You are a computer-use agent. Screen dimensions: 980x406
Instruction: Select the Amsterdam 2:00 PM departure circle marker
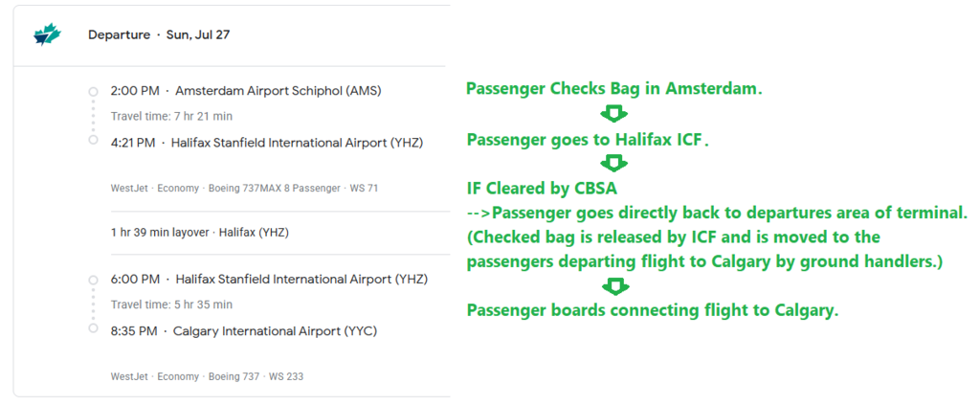93,92
